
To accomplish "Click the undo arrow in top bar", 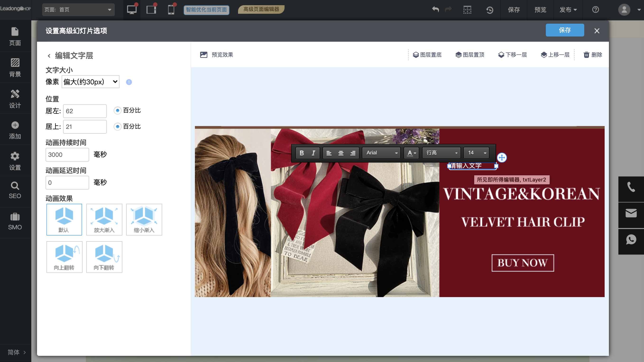I will click(436, 9).
